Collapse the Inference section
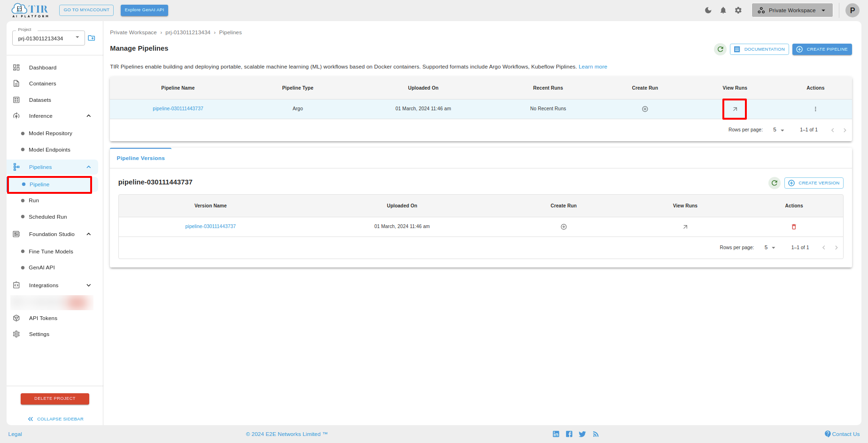Image resolution: width=868 pixels, height=443 pixels. pyautogui.click(x=88, y=116)
